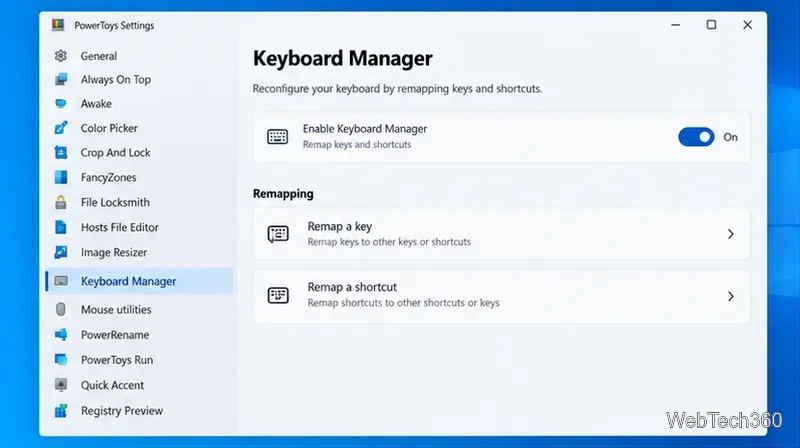This screenshot has height=448, width=800.
Task: Click 'Remap keys to other keys or shortcuts' text
Action: pyautogui.click(x=389, y=242)
